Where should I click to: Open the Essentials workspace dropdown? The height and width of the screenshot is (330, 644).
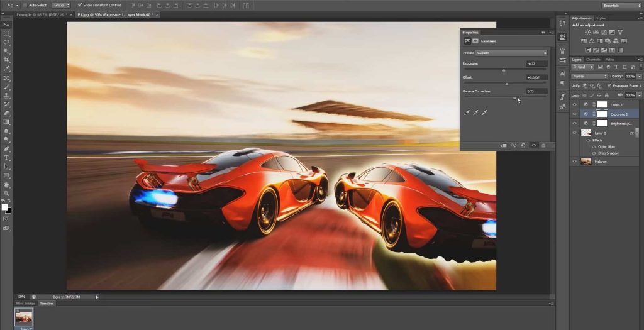click(x=621, y=5)
